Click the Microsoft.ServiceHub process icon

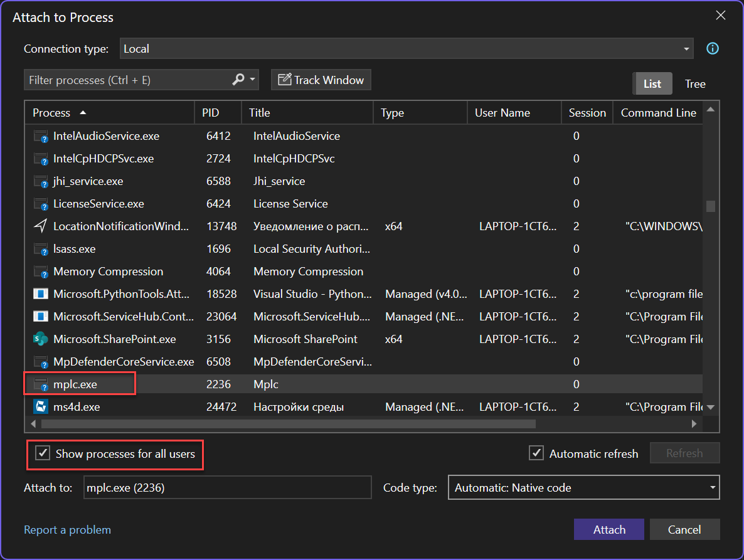[x=41, y=317]
